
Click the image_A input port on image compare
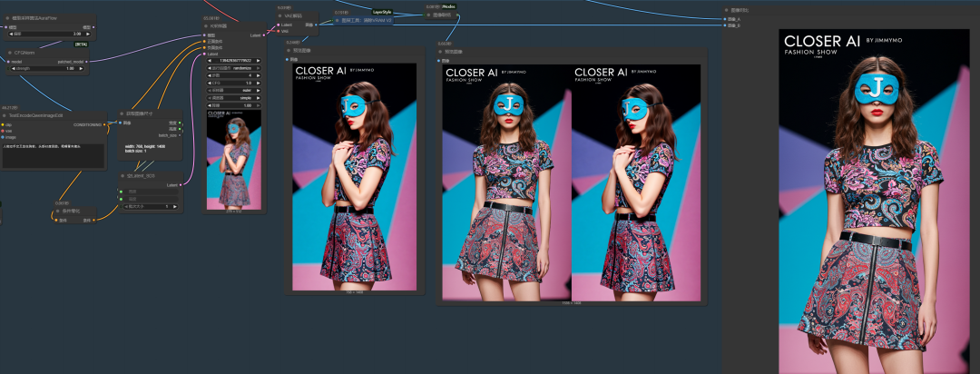click(x=725, y=19)
